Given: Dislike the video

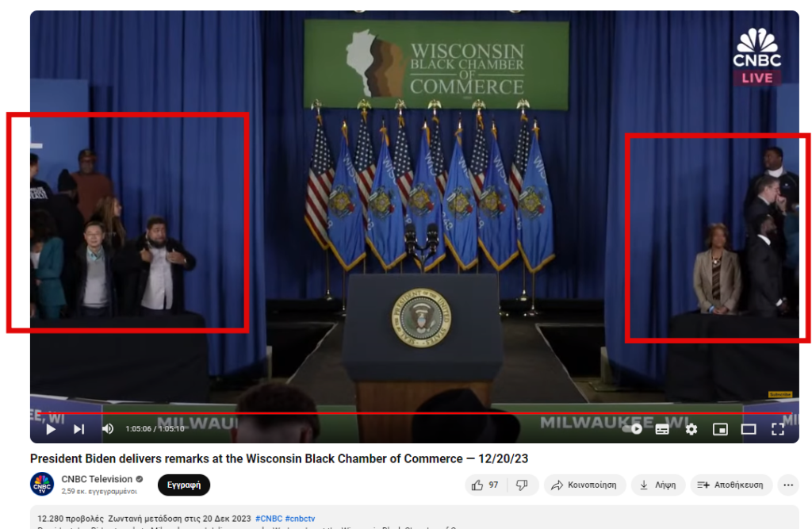Looking at the screenshot, I should [522, 485].
